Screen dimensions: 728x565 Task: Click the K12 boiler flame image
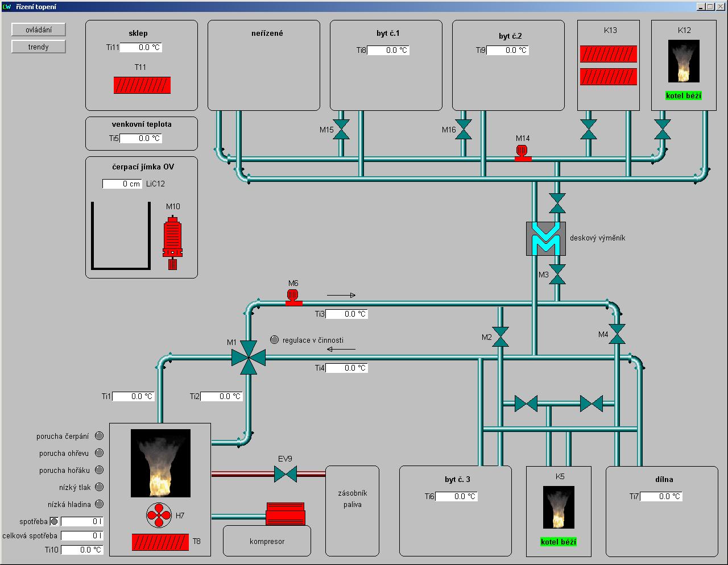click(685, 61)
